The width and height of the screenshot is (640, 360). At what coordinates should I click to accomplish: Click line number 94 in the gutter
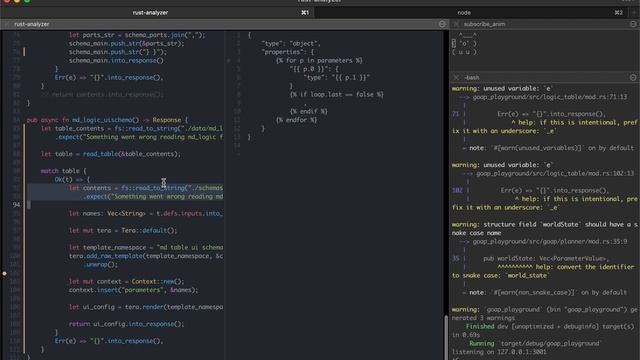[x=16, y=205]
